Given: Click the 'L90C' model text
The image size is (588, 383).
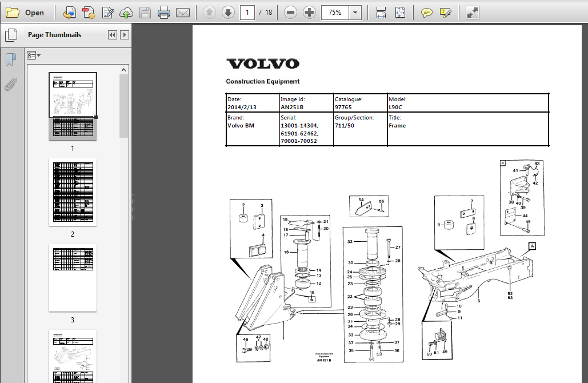Looking at the screenshot, I should click(395, 107).
